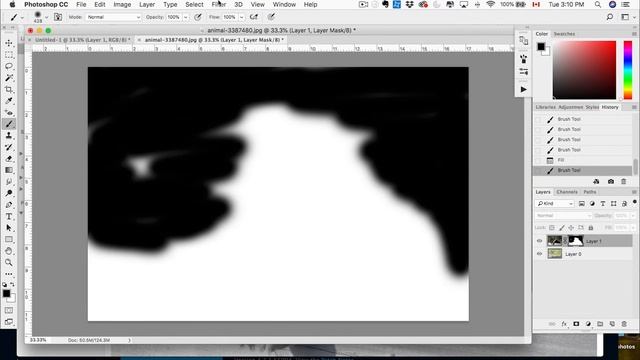Viewport: 640px width, 360px height.
Task: Select the History Brush tool
Action: click(x=9, y=147)
